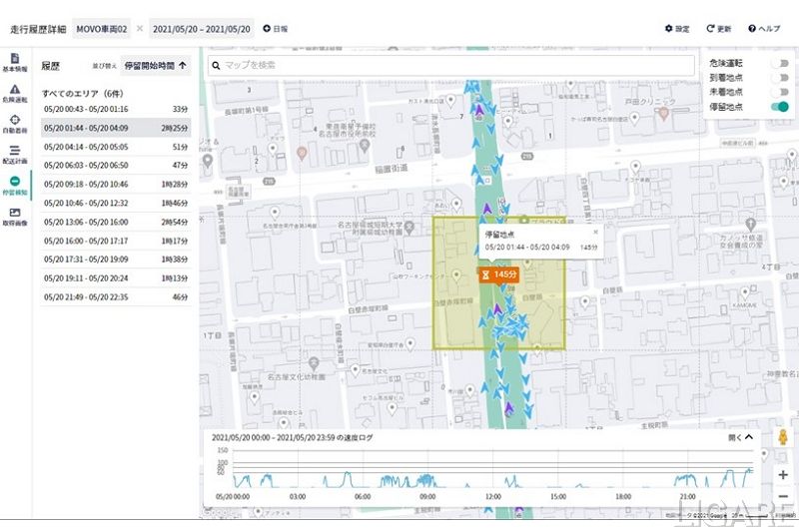This screenshot has height=532, width=799.
Task: Toggle 危険運転 layer switch
Action: 779,63
